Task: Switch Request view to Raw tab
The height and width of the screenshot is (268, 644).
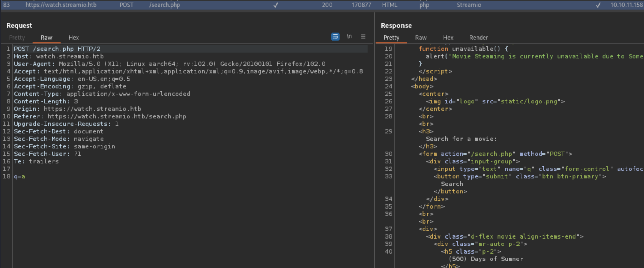Action: coord(46,38)
